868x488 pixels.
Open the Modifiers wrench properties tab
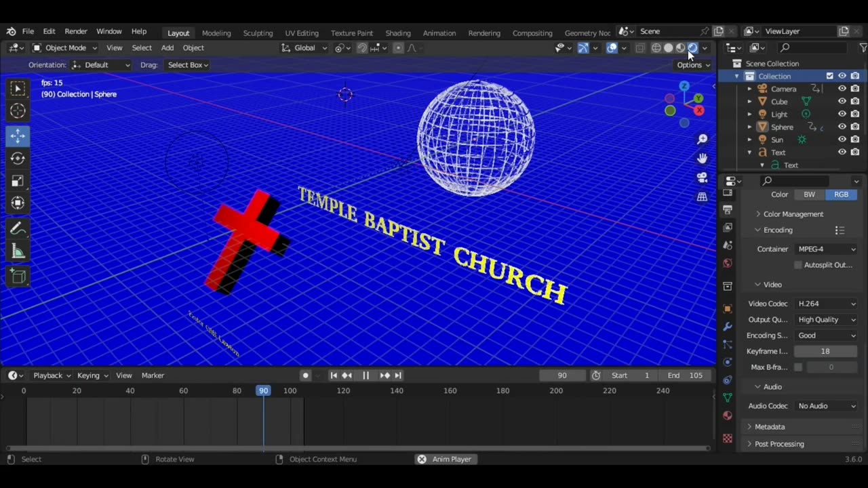coord(728,327)
